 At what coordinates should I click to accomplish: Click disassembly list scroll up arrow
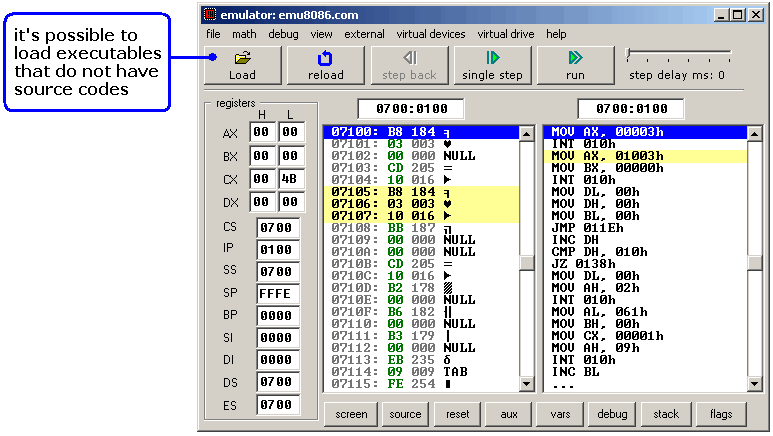[755, 134]
